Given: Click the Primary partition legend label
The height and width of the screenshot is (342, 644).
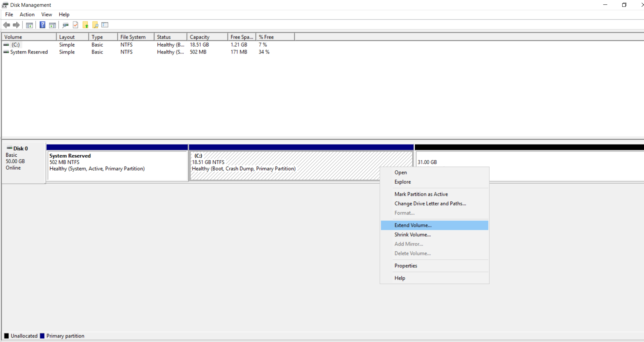Looking at the screenshot, I should pos(65,336).
